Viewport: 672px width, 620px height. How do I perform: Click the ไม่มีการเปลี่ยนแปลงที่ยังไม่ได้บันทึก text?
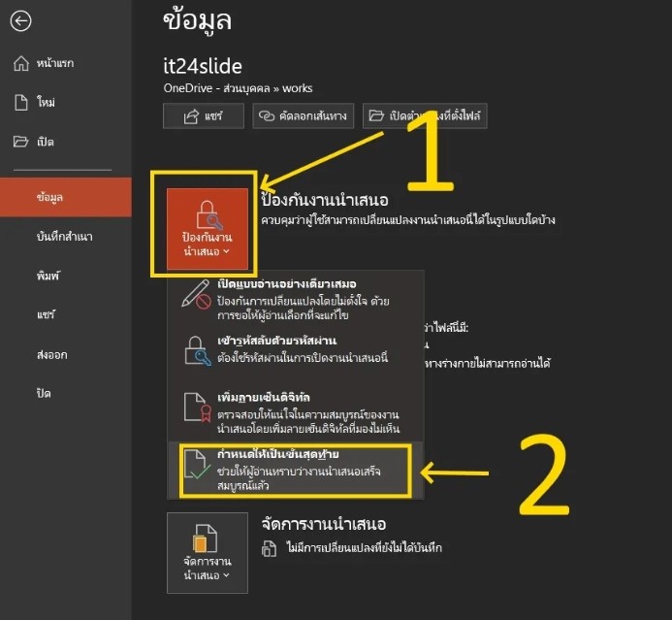click(364, 547)
